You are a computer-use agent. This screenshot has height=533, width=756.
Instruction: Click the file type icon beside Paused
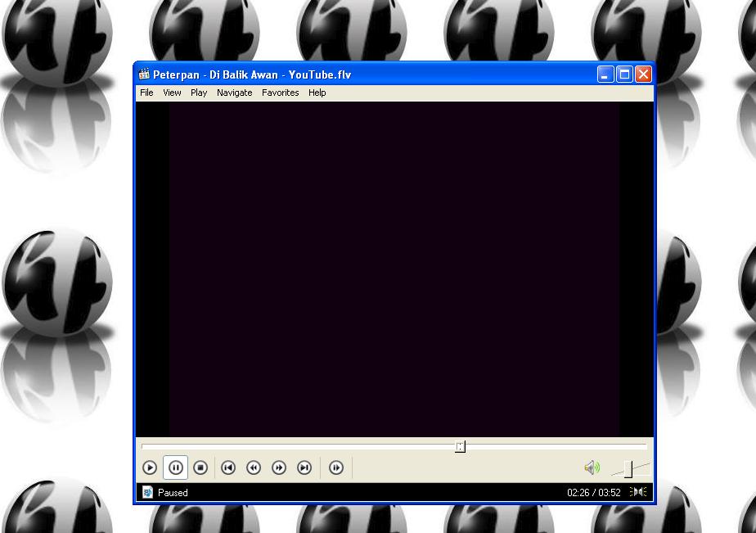coord(147,493)
